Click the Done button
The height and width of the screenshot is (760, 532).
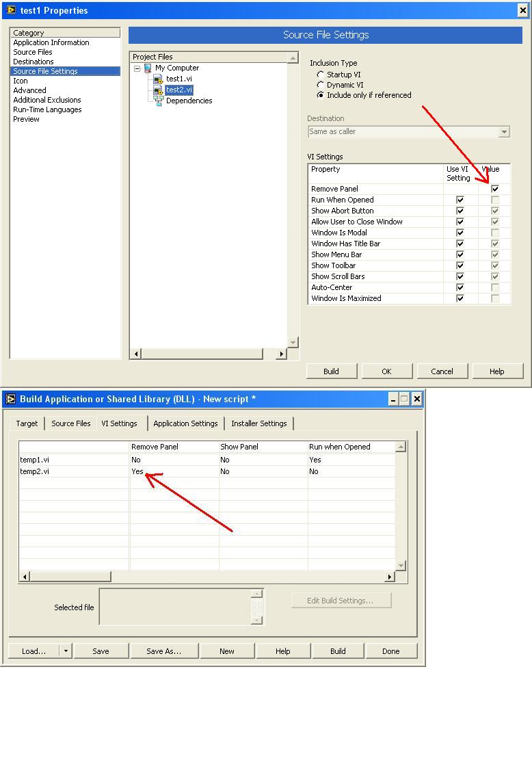391,651
